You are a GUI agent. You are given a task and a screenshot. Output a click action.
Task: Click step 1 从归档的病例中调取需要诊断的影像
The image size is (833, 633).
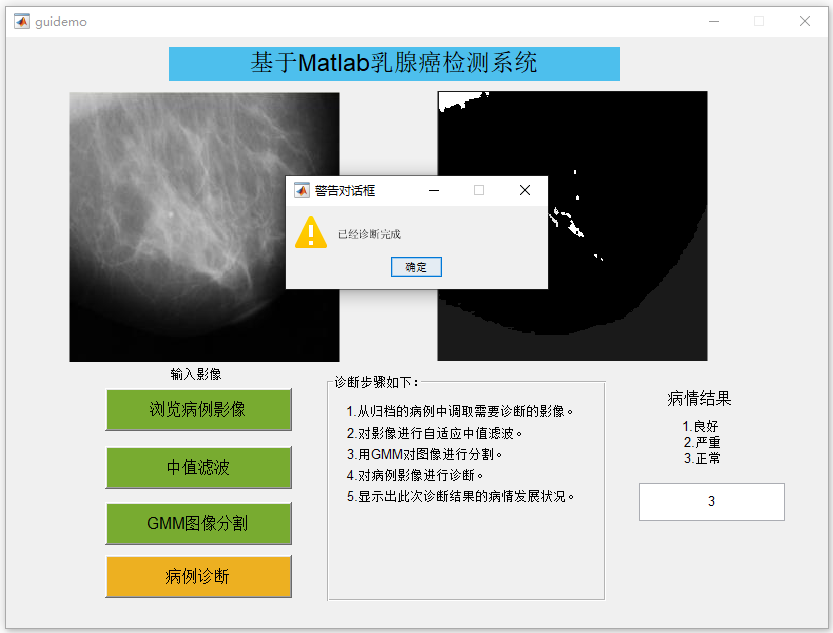point(460,411)
